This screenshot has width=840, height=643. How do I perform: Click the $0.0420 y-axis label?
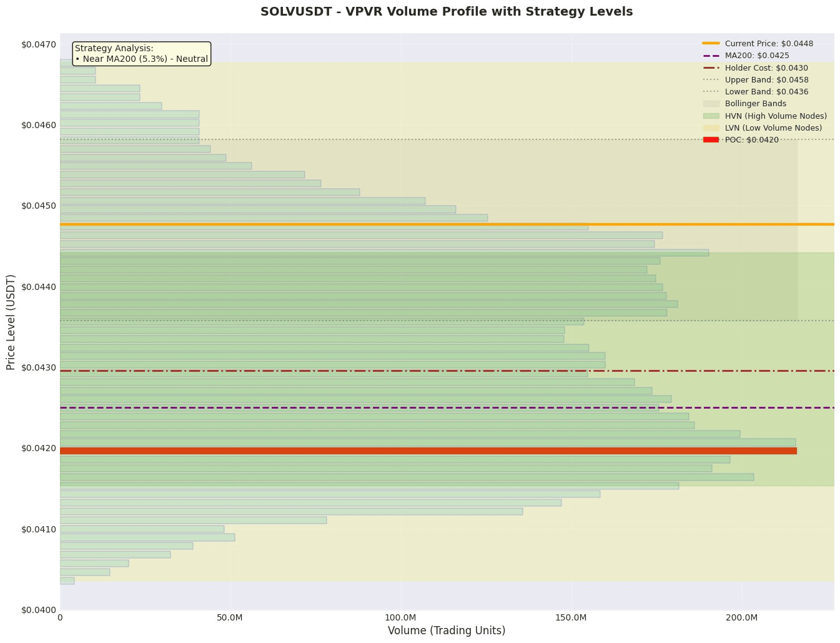tap(39, 448)
